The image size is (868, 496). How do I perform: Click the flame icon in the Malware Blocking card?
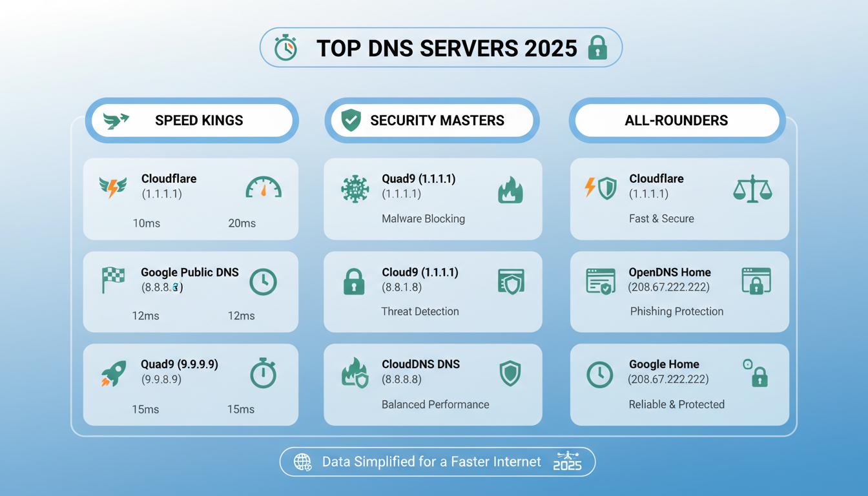(x=510, y=191)
